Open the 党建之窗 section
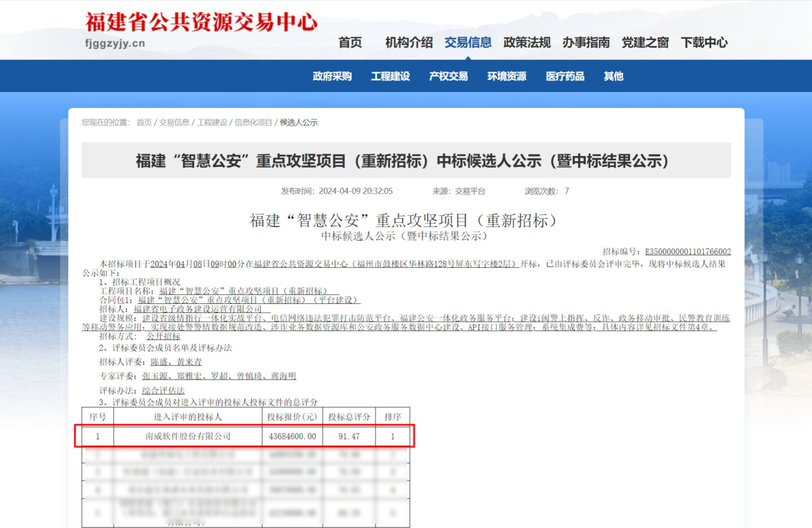 [x=645, y=43]
